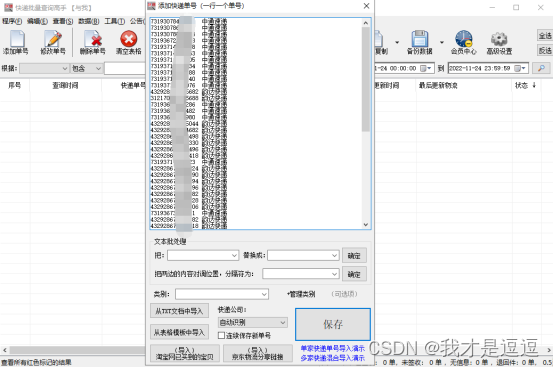The height and width of the screenshot is (368, 554).
Task: Open 高级设置 gear icon
Action: pos(499,42)
